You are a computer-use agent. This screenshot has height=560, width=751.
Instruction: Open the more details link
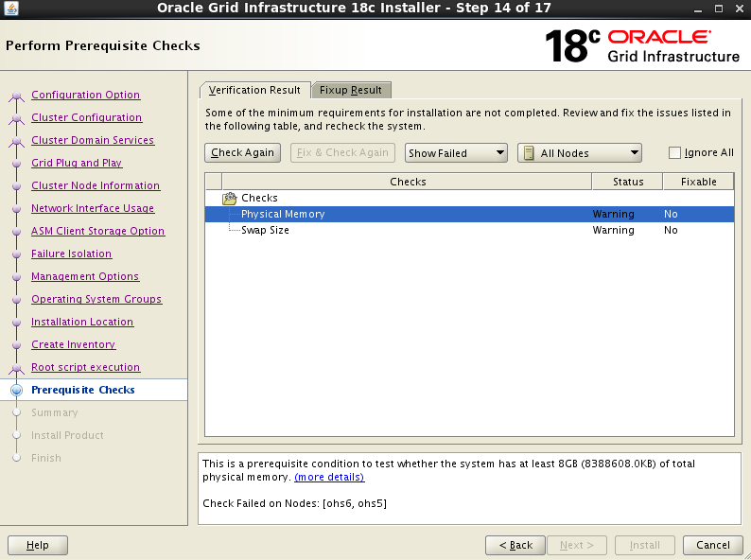329,477
